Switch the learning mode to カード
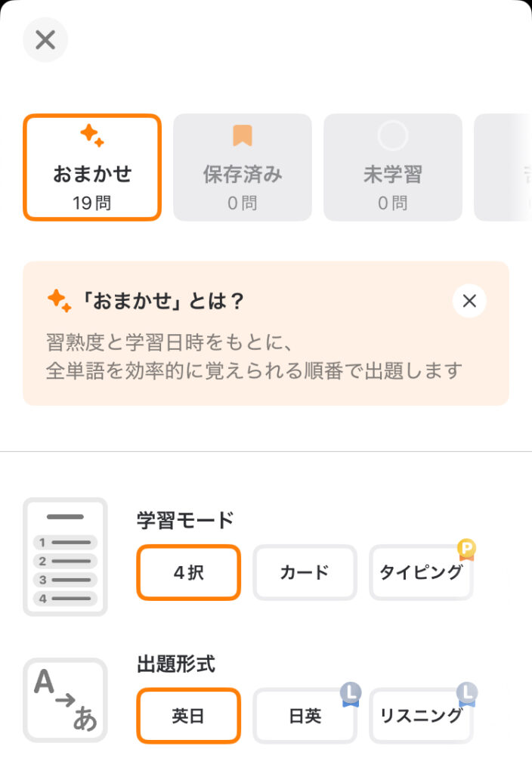The image size is (532, 774). [305, 573]
